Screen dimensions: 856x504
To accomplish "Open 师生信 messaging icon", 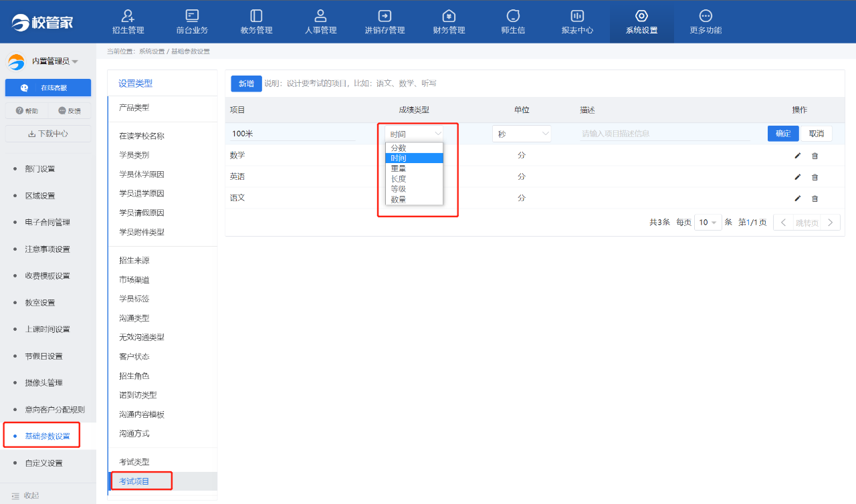I will (513, 15).
